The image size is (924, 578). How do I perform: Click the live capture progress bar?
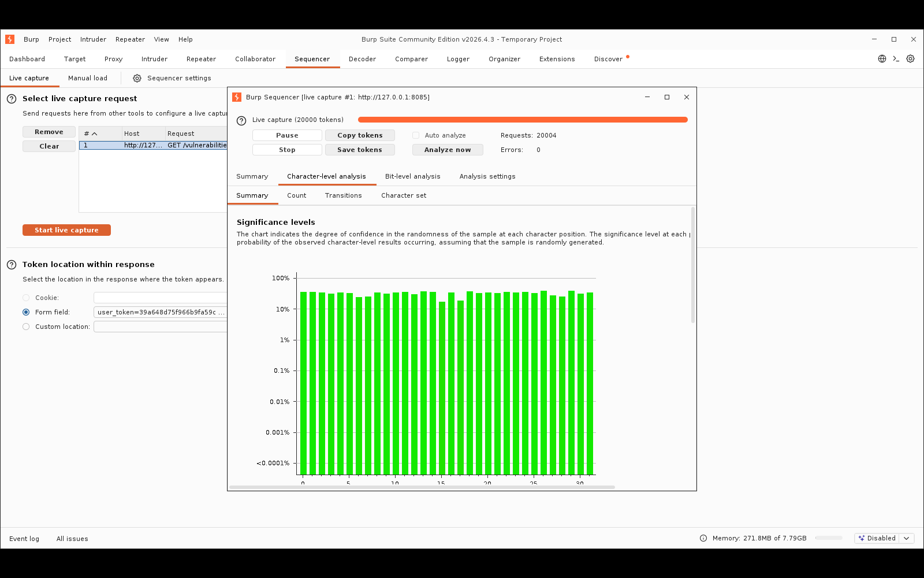523,120
